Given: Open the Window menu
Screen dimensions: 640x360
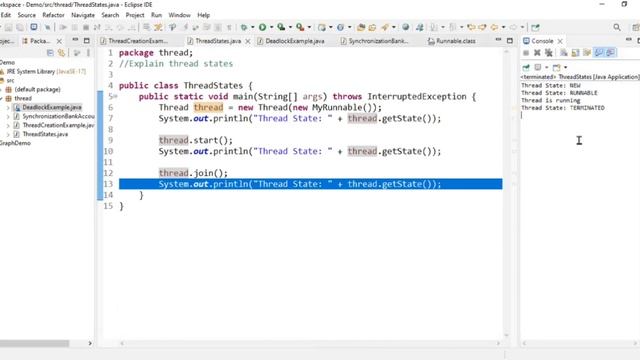Looking at the screenshot, I should (x=180, y=15).
